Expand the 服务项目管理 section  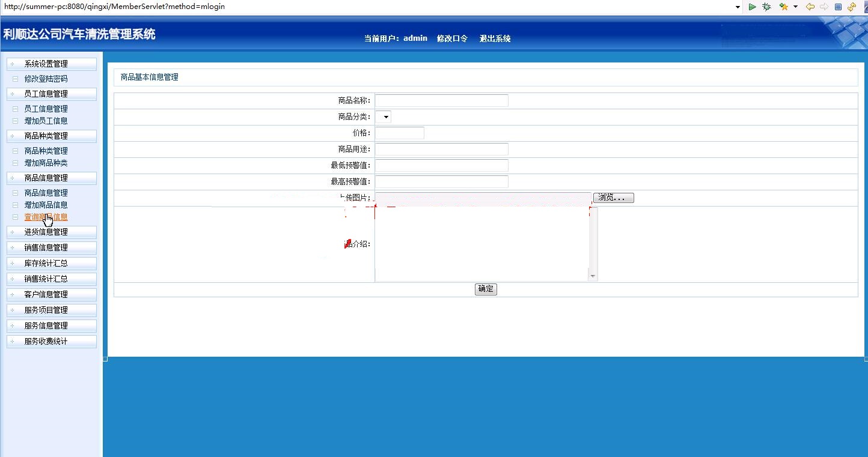pyautogui.click(x=51, y=310)
